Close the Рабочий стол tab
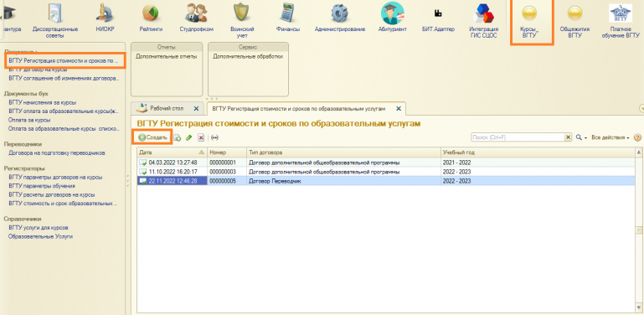 pyautogui.click(x=196, y=109)
